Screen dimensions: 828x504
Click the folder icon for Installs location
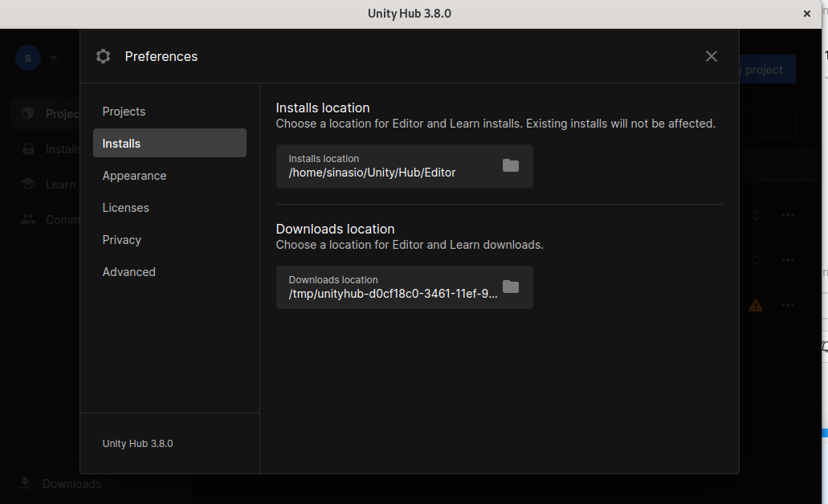tap(511, 165)
